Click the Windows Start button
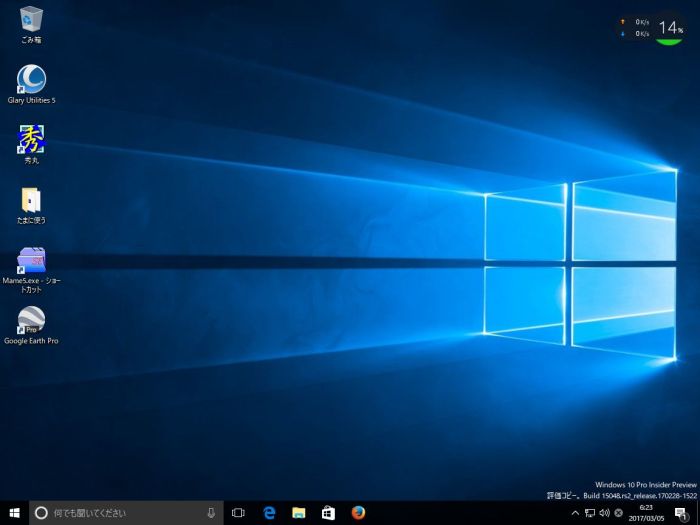 pyautogui.click(x=14, y=513)
